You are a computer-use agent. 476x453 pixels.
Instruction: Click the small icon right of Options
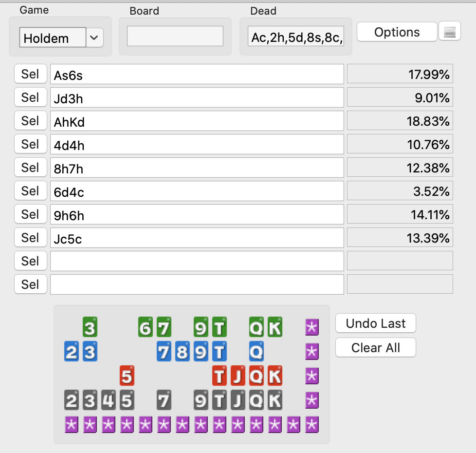point(449,32)
